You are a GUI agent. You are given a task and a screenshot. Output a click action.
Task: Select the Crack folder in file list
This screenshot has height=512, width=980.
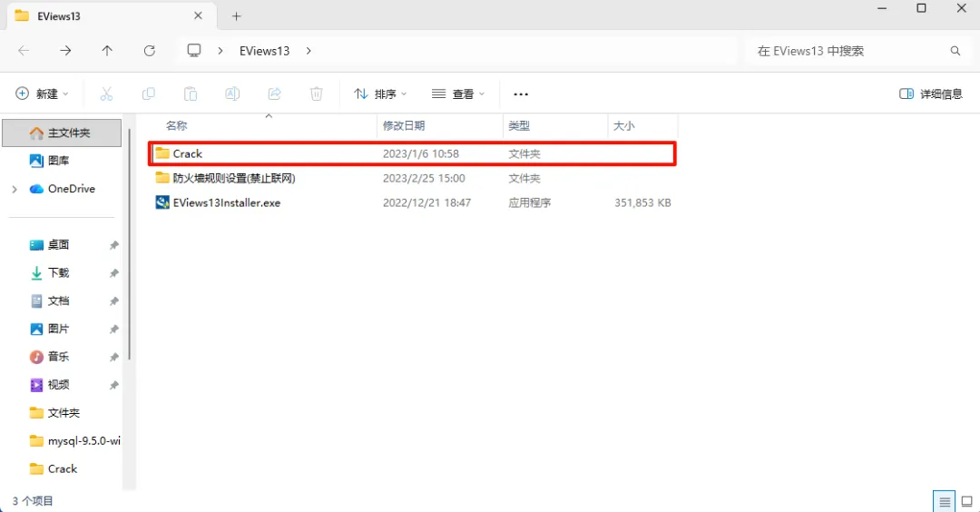tap(412, 153)
